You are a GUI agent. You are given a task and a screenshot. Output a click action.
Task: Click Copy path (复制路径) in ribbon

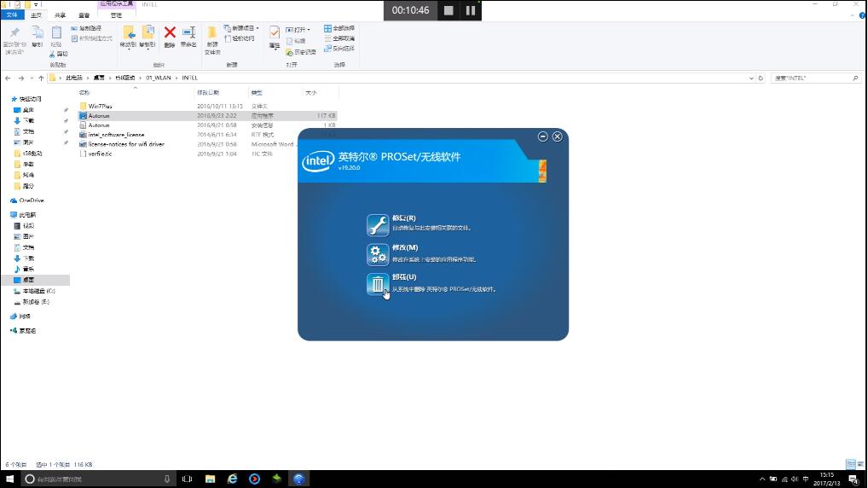[86, 28]
